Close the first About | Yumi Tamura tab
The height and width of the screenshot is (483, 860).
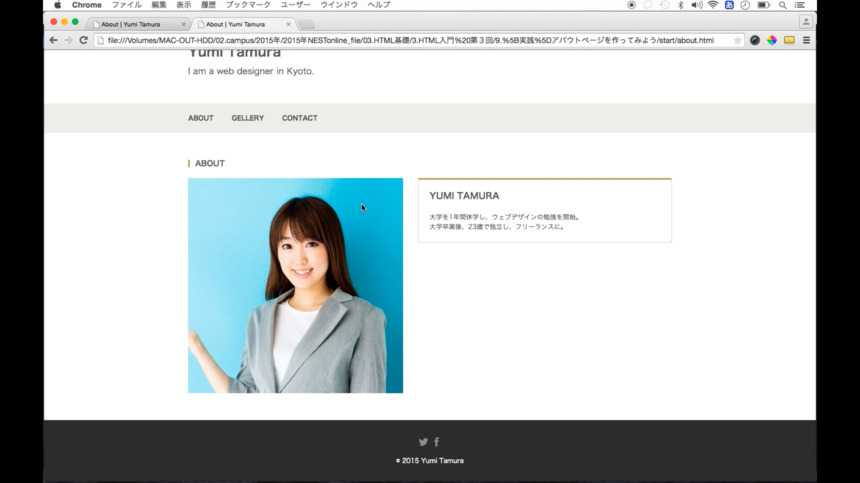(183, 24)
